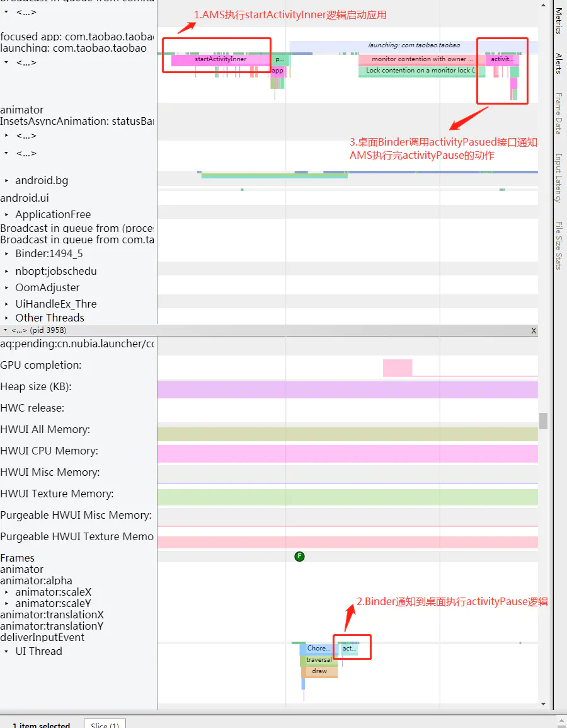Click the pink GPU completion block
This screenshot has height=728, width=567.
(397, 367)
